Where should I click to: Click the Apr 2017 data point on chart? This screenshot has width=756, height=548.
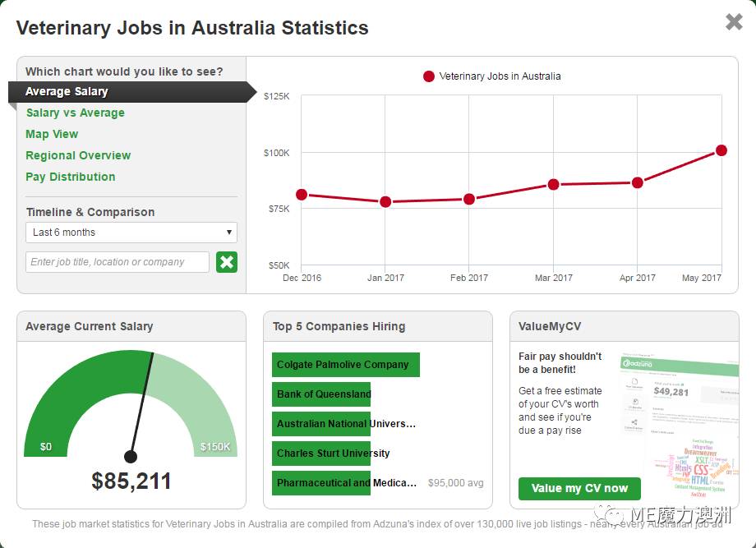coord(638,182)
